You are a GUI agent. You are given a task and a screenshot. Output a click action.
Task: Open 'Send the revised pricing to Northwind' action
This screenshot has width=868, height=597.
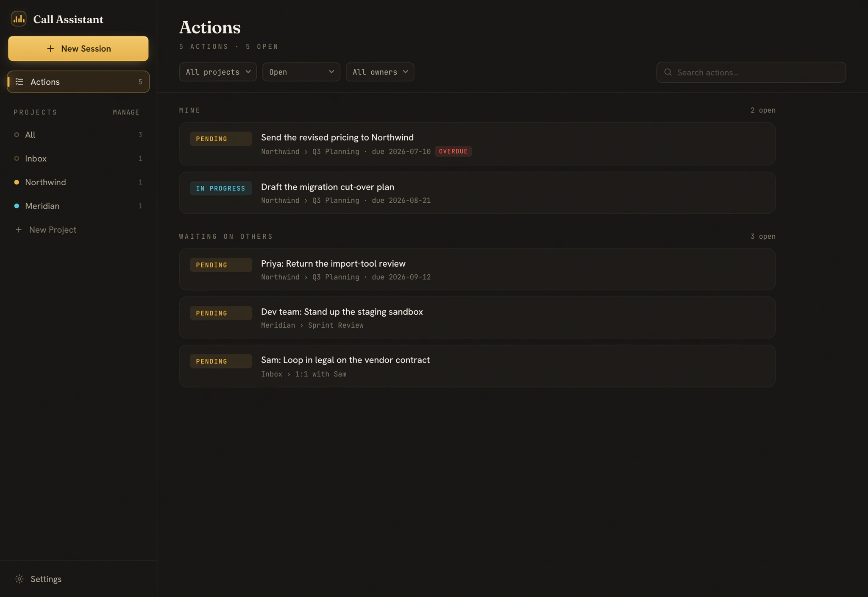[477, 144]
